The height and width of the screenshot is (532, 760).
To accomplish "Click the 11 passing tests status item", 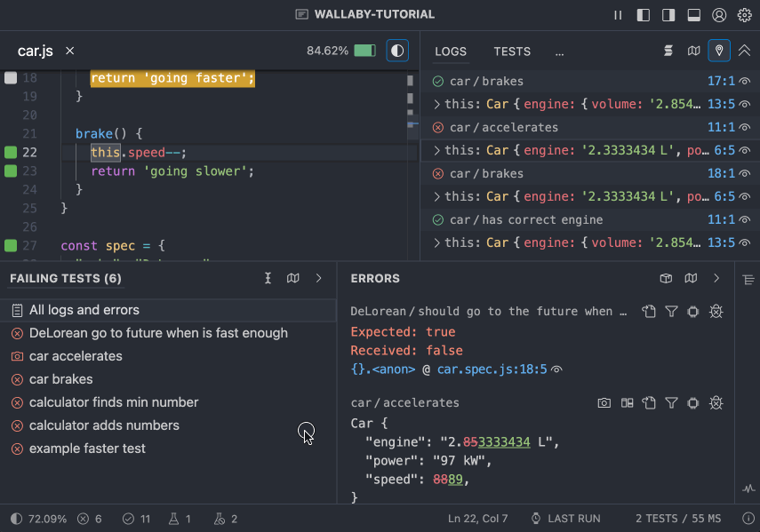I will pyautogui.click(x=136, y=519).
